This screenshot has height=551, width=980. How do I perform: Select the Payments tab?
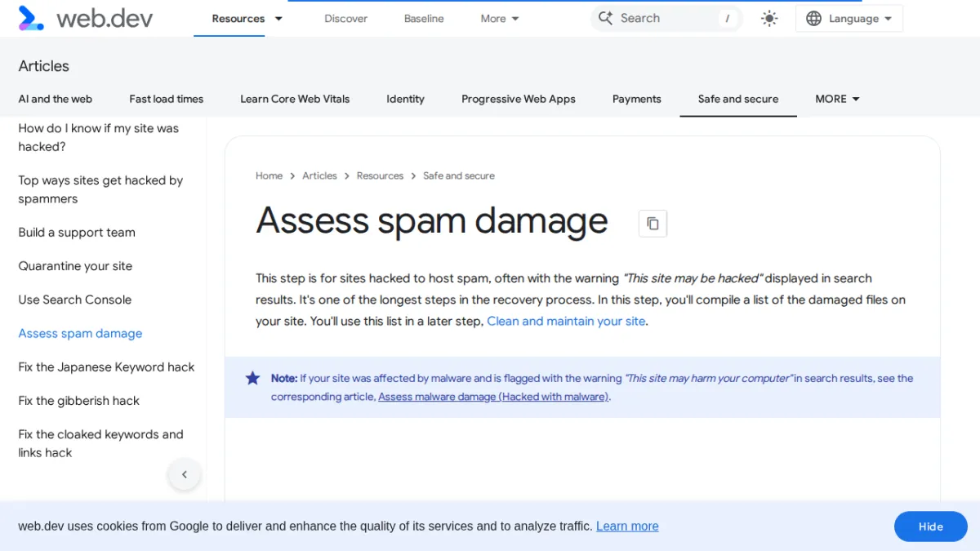click(637, 99)
